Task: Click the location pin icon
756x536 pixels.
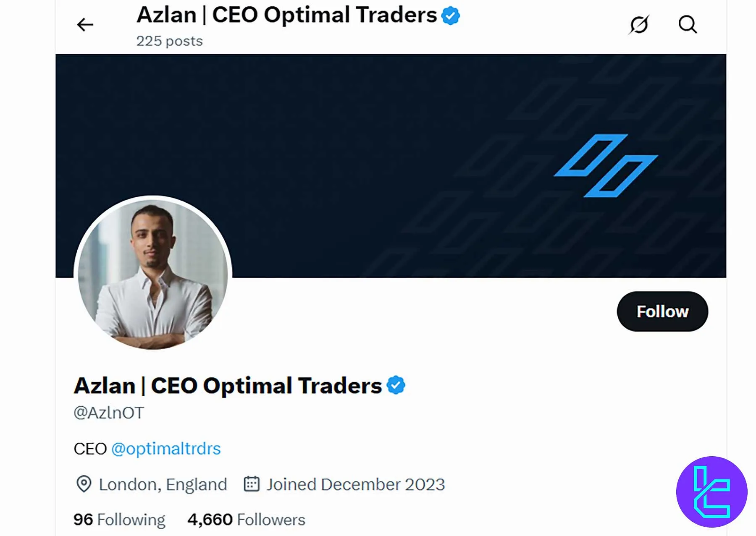Action: (84, 484)
